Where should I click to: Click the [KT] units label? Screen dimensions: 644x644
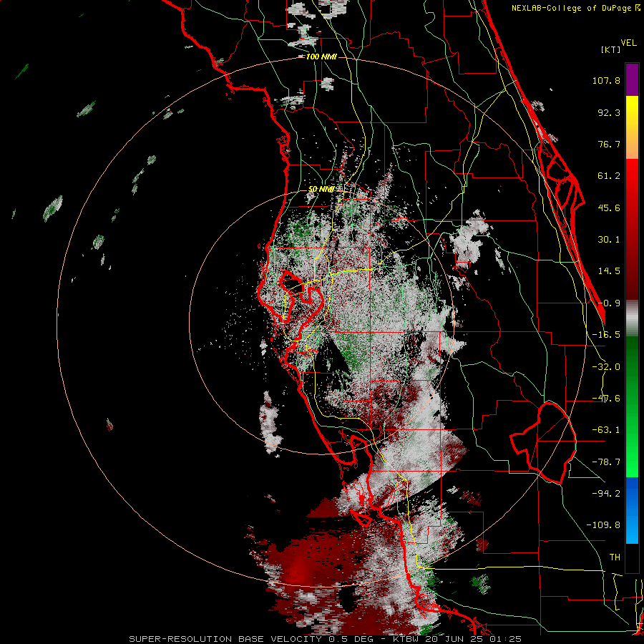[x=610, y=49]
